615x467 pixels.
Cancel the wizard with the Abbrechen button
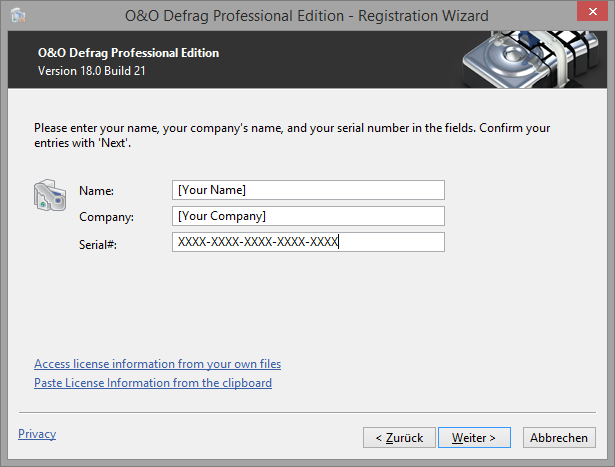[559, 438]
